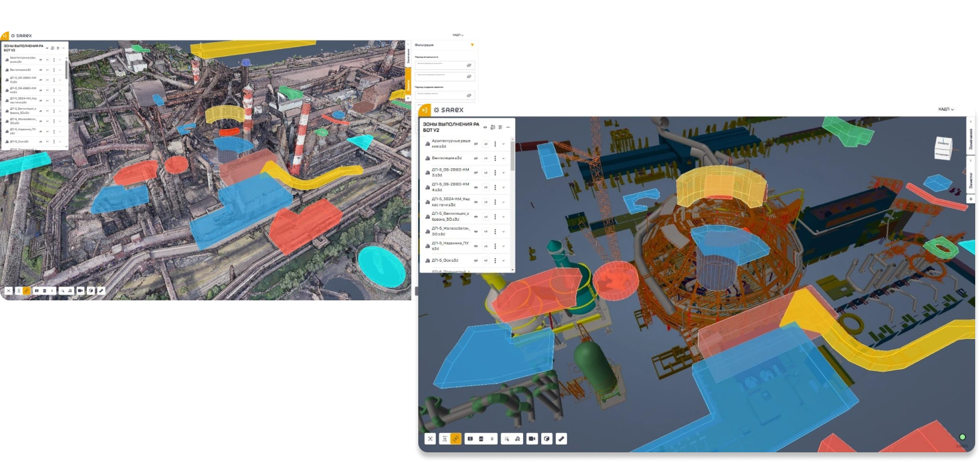Click the 3D cube projection icon
980x462 pixels.
pyautogui.click(x=547, y=438)
